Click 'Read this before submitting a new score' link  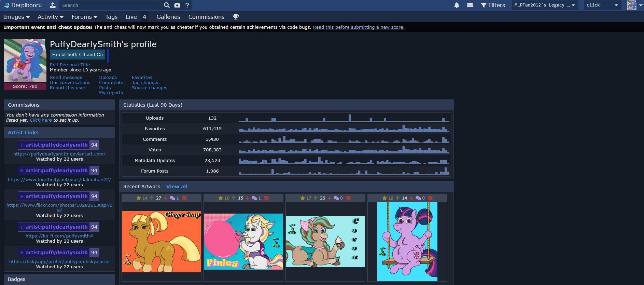point(359,27)
